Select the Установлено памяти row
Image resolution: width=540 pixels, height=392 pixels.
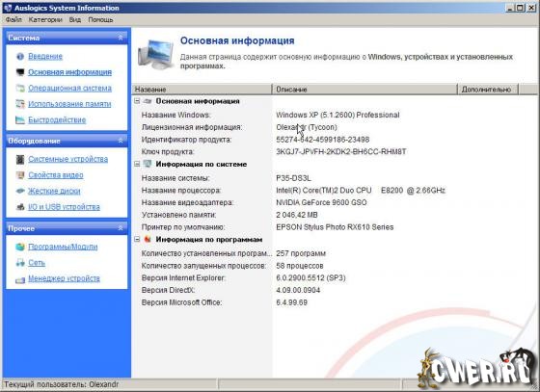(335, 215)
